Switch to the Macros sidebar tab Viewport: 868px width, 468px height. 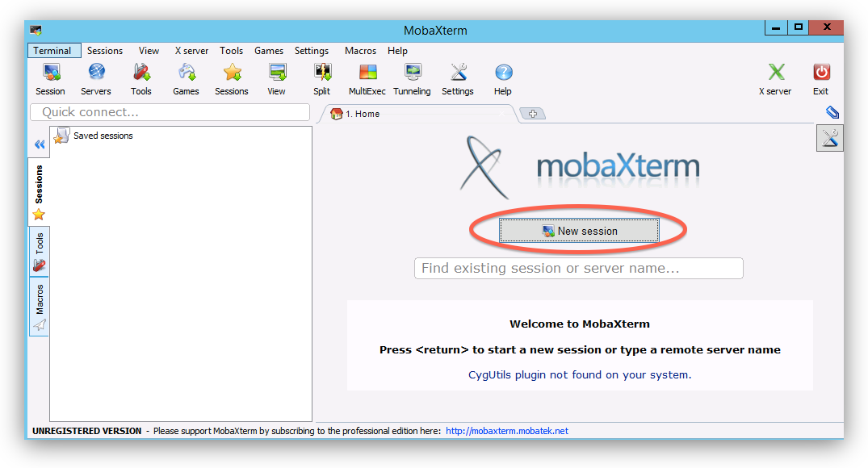pyautogui.click(x=39, y=307)
